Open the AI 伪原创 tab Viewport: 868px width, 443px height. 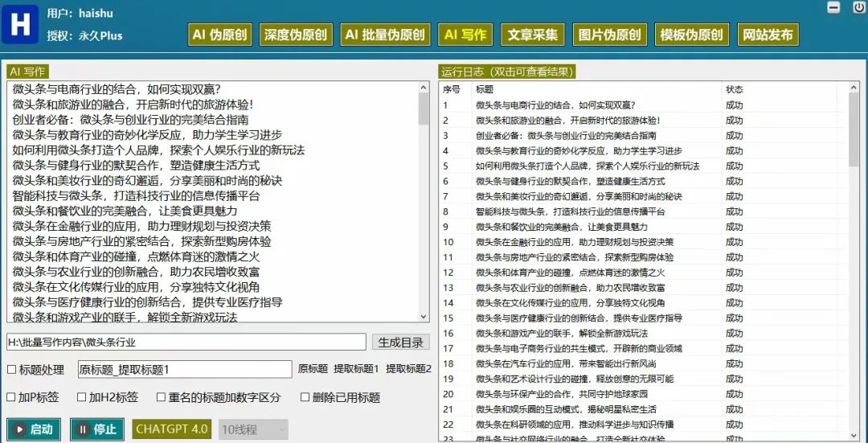(x=219, y=35)
